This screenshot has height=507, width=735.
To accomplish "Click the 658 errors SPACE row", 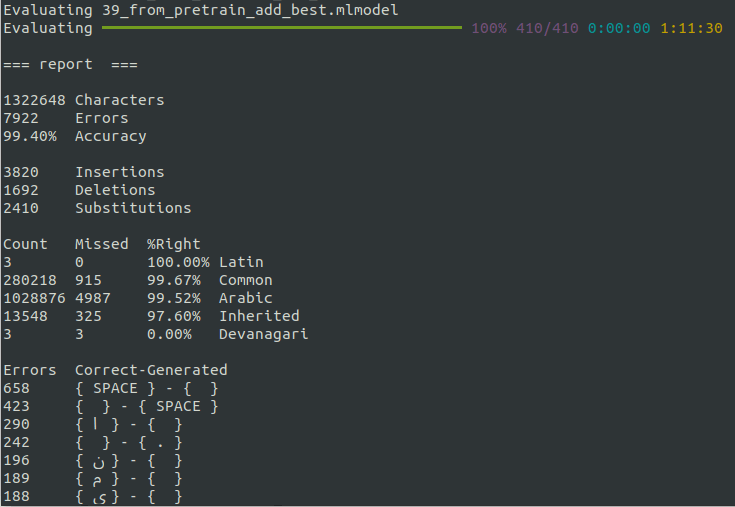I will point(146,388).
